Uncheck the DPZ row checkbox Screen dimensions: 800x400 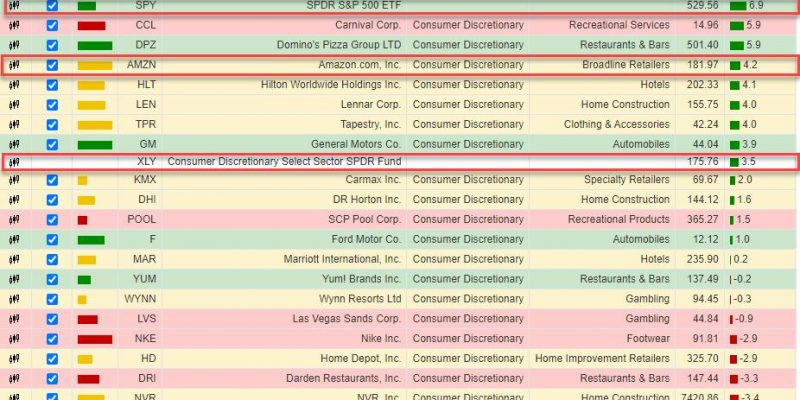[52, 45]
